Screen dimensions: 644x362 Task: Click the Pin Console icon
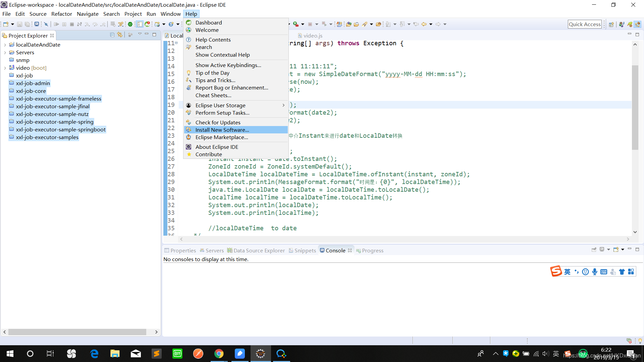click(594, 250)
